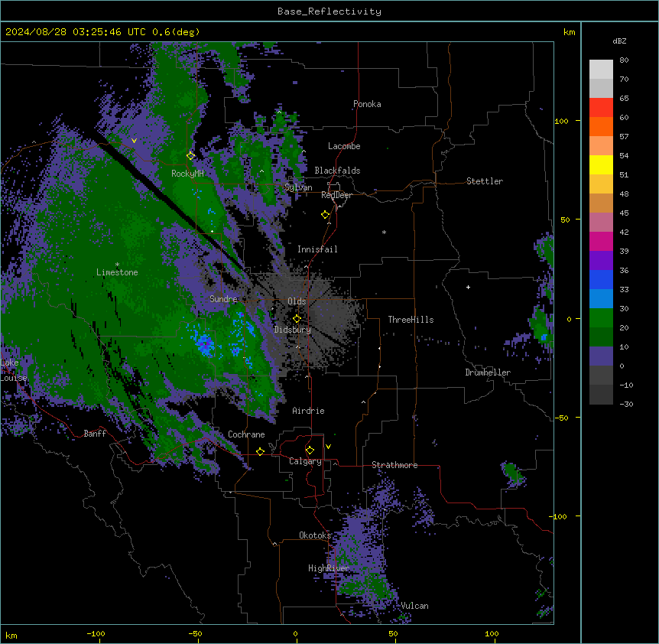This screenshot has width=659, height=644.
Task: Click the Calgary city label
Action: click(306, 461)
